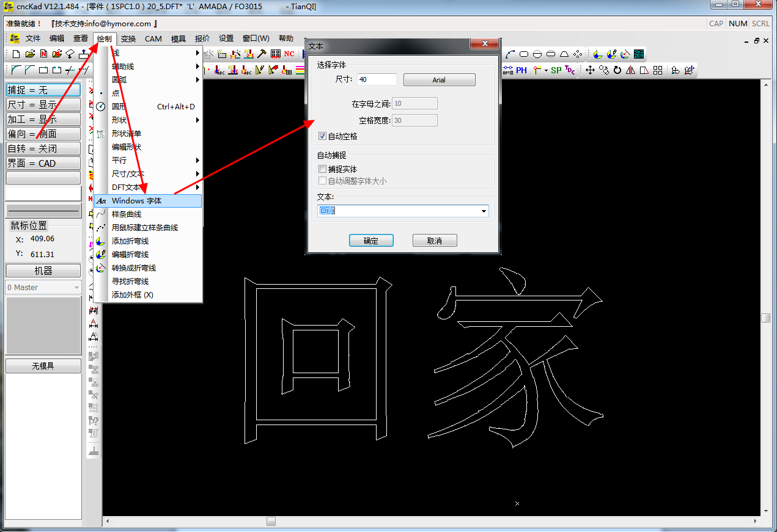Choose 样条曲线 from the draw menu
Screen dimensions: 777x532
127,214
